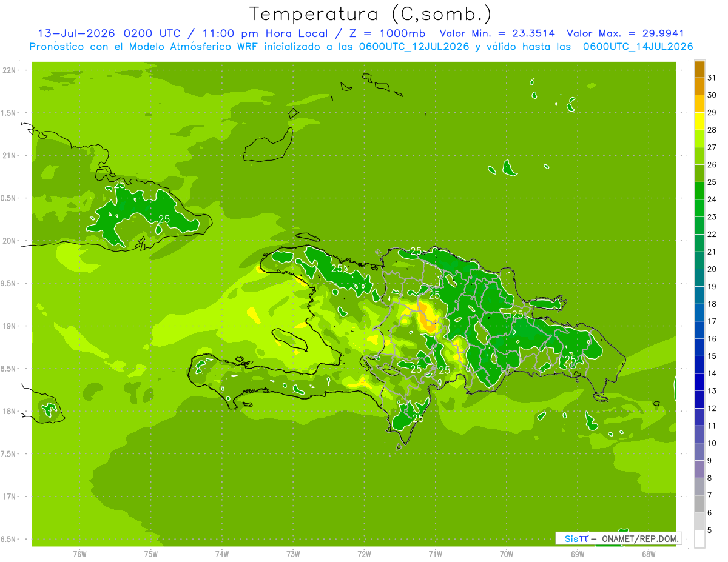Select "Valor Min. = 23.3514" text
The image size is (728, 562).
pos(497,33)
